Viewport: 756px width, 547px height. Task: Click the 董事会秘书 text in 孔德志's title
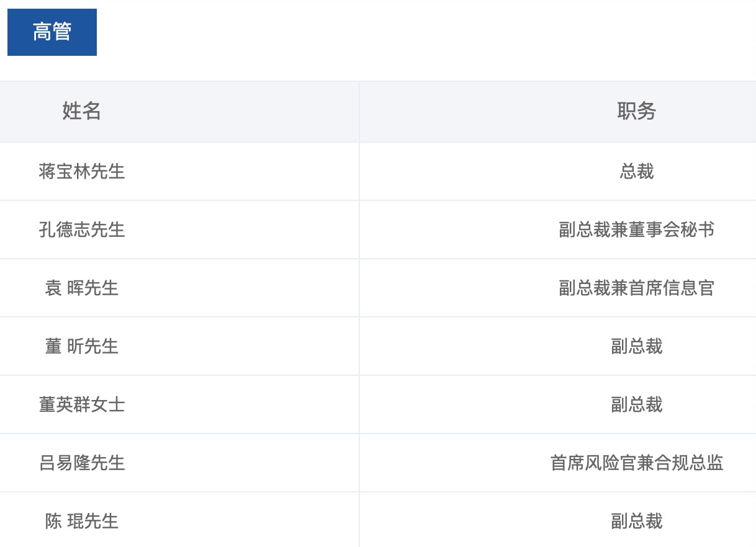671,229
